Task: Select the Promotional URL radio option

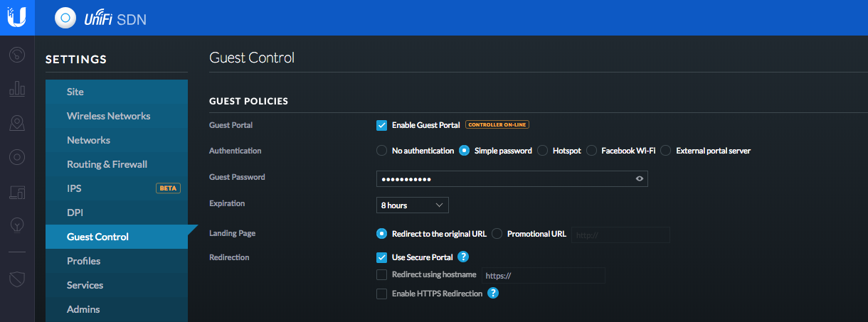Action: tap(497, 234)
